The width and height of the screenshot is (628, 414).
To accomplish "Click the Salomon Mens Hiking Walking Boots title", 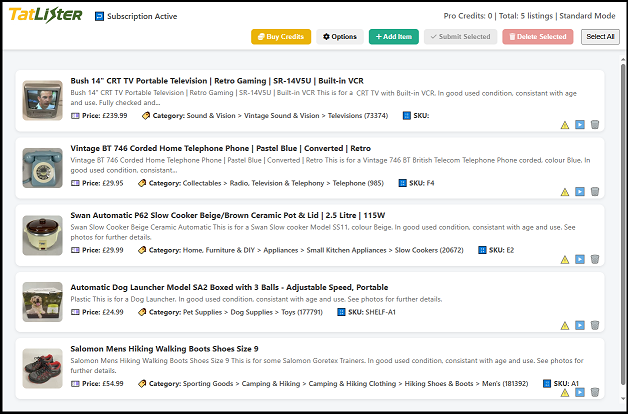I will click(x=164, y=349).
